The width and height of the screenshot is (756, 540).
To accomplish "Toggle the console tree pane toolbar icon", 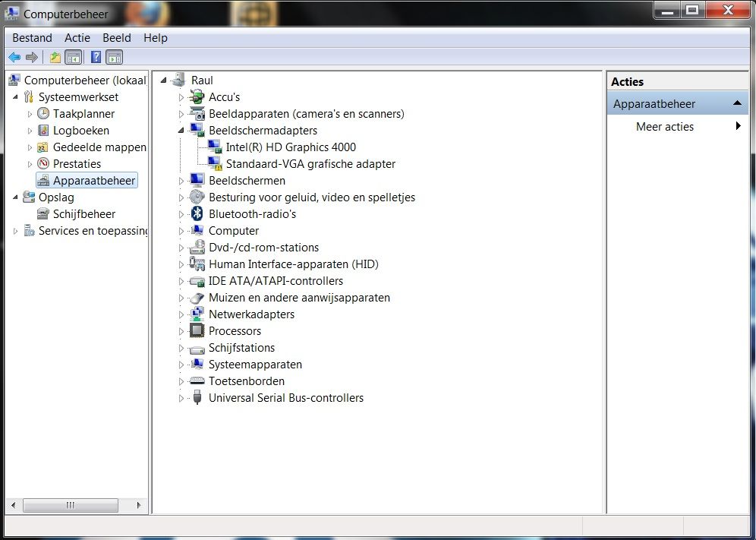I will pyautogui.click(x=74, y=58).
